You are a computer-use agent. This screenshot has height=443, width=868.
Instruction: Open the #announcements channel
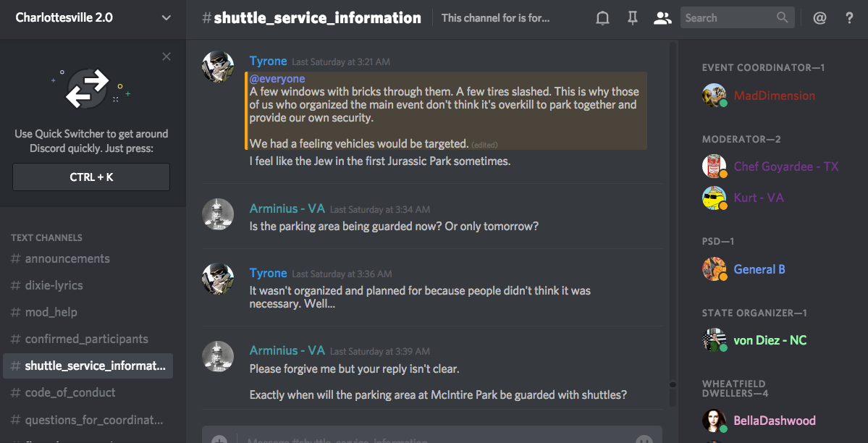click(x=67, y=258)
